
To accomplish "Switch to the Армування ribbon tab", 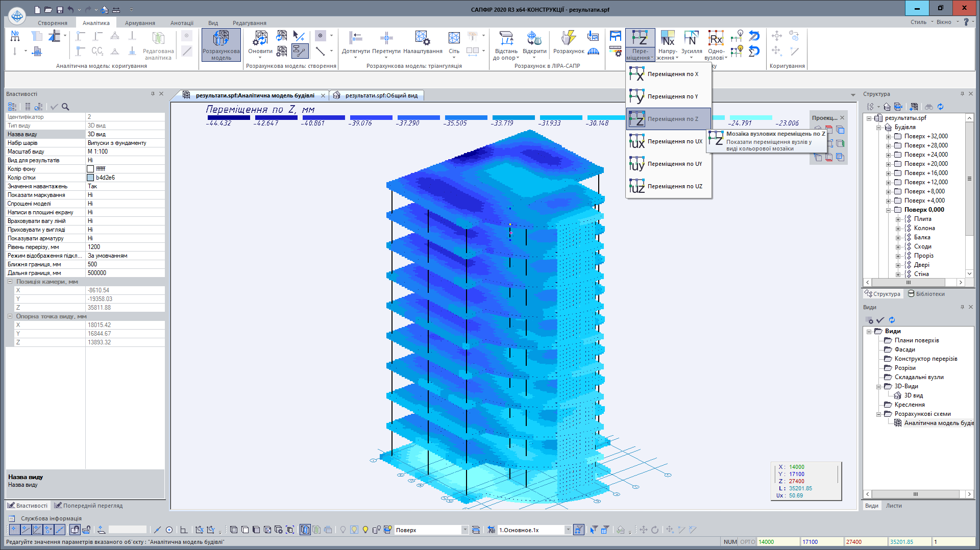I will (140, 23).
